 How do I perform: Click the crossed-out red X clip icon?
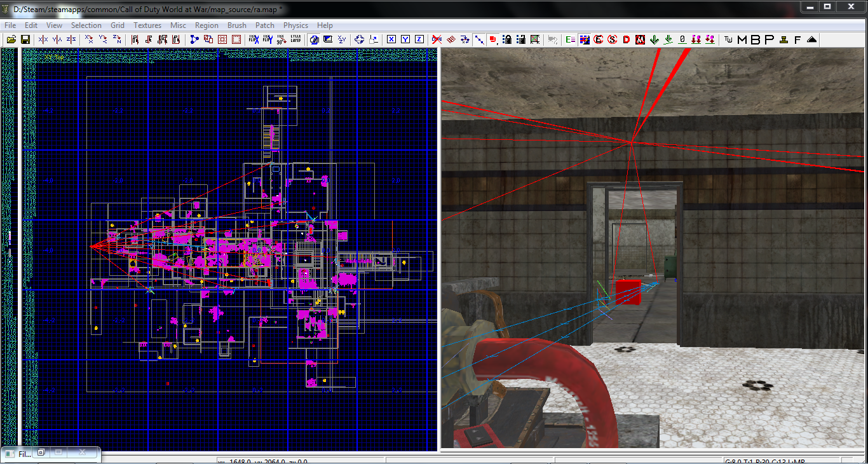tap(437, 39)
